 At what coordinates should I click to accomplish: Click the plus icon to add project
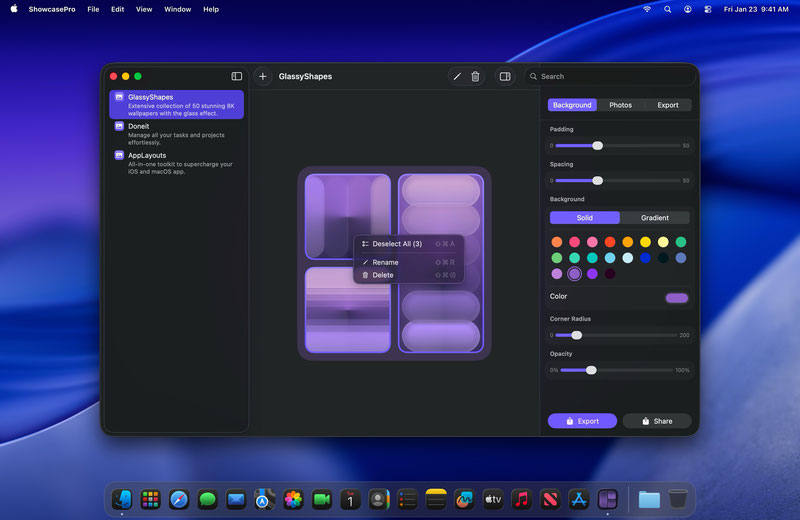263,76
